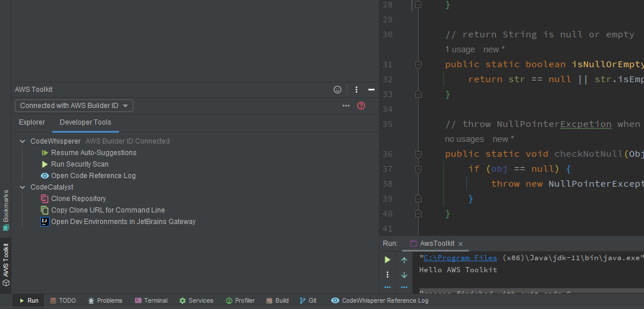Image resolution: width=644 pixels, height=309 pixels.
Task: Click the Run: label of the Run panel
Action: (x=390, y=244)
